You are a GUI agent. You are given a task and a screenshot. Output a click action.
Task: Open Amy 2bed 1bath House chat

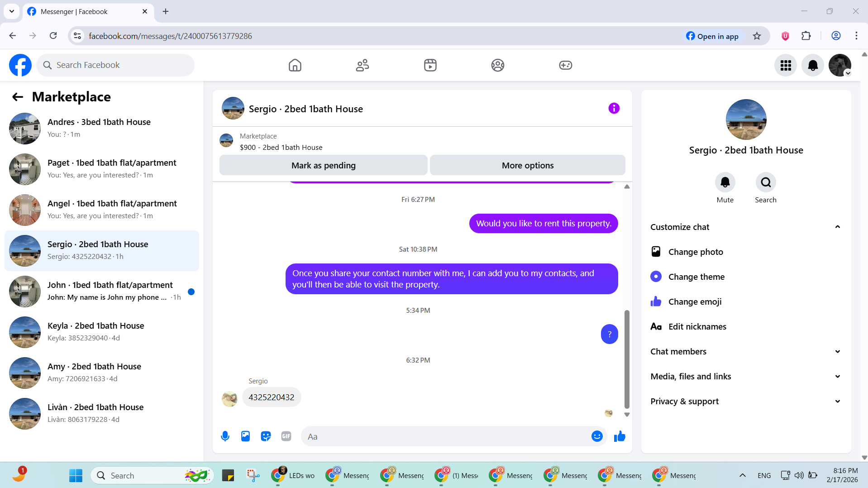tap(102, 373)
